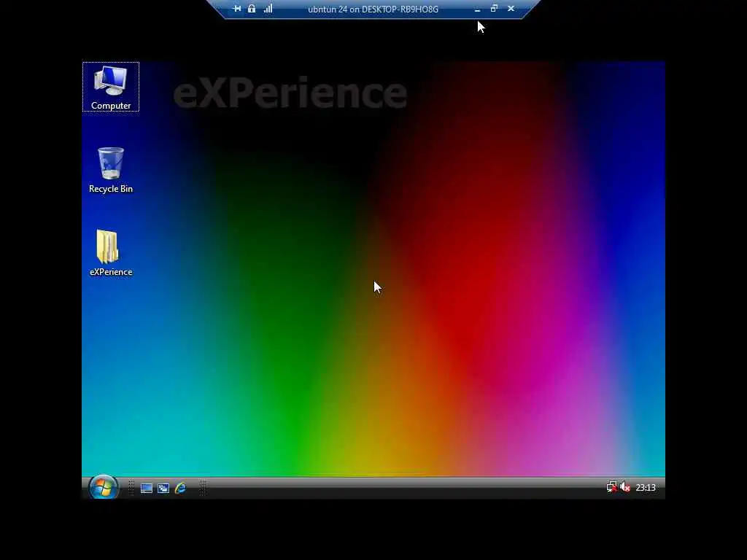This screenshot has width=747, height=560.
Task: Launch Internet Explorer from quick launch
Action: tap(181, 488)
